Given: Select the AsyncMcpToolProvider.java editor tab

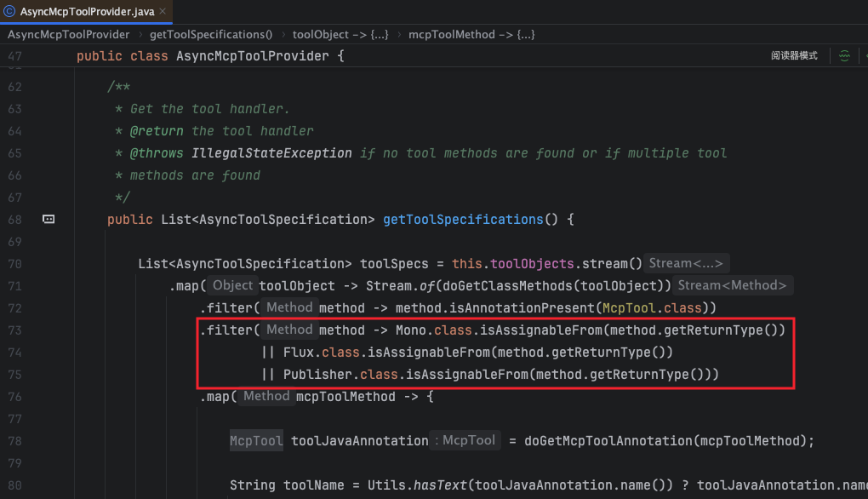Looking at the screenshot, I should (85, 11).
